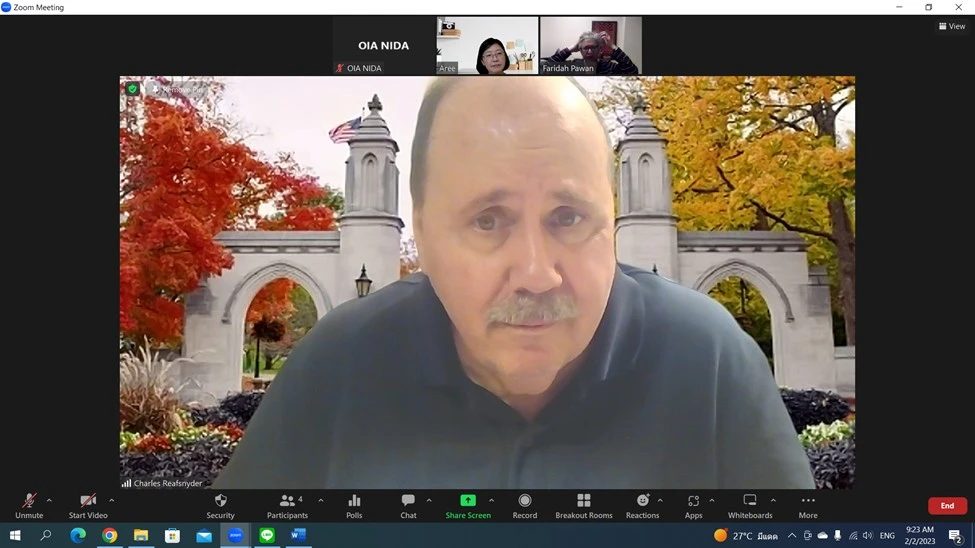The width and height of the screenshot is (975, 548).
Task: Click the green Share Screen icon
Action: pyautogui.click(x=468, y=501)
